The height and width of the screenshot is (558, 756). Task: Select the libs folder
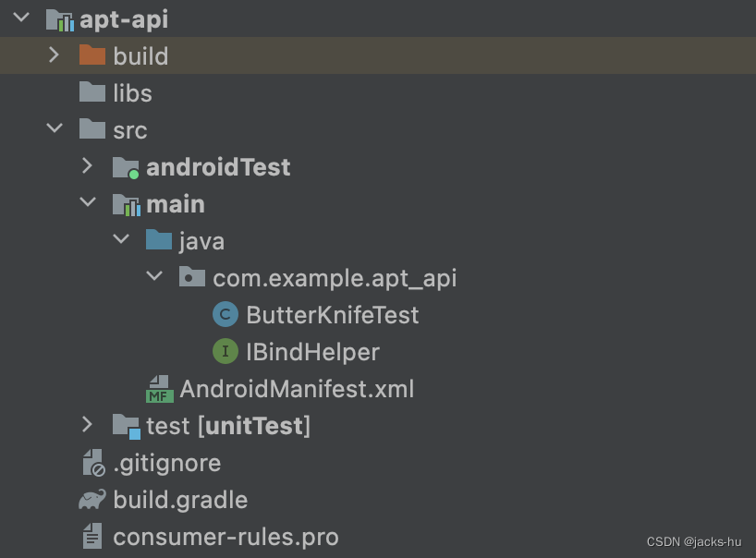(x=131, y=93)
